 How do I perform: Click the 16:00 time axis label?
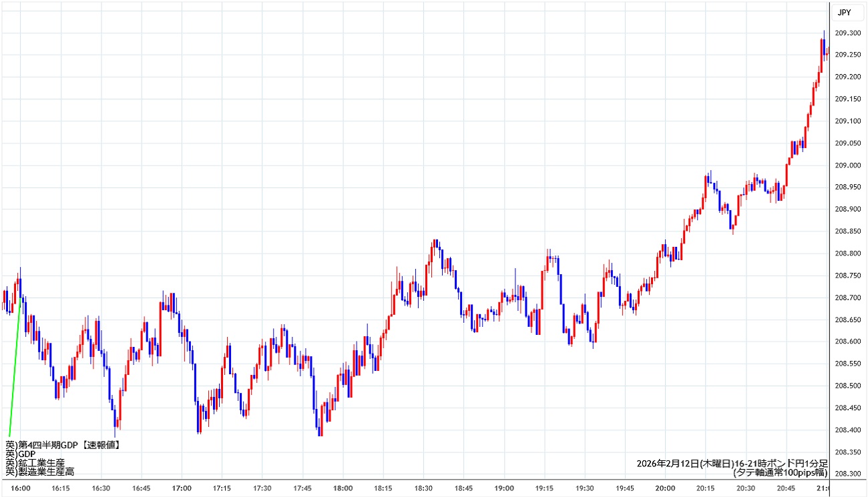tap(21, 488)
